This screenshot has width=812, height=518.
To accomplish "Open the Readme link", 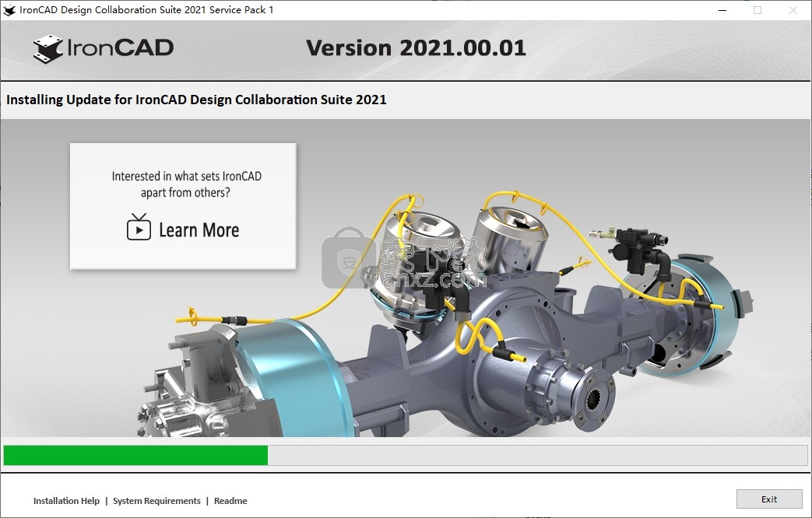I will click(x=230, y=500).
